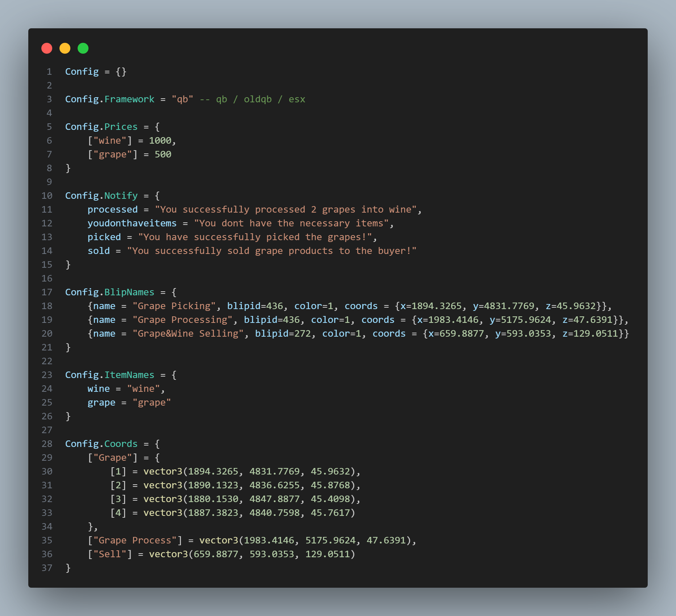Viewport: 676px width, 616px height.
Task: Place cursor on grape price 500
Action: pyautogui.click(x=163, y=155)
